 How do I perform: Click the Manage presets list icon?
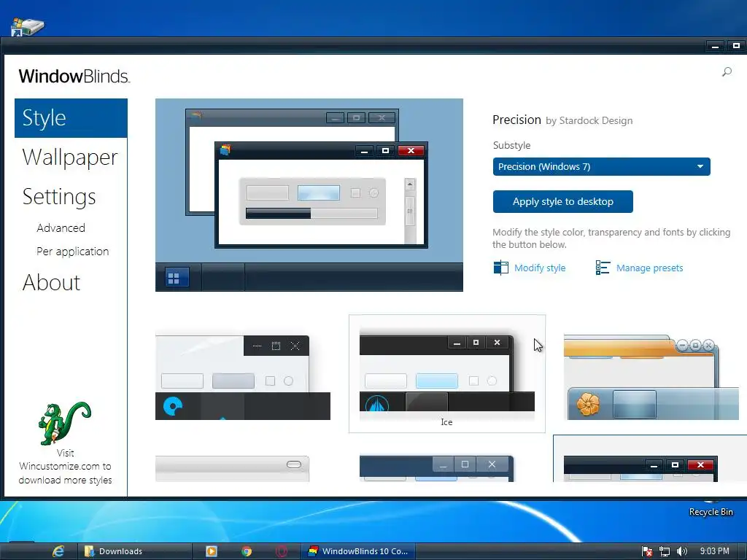603,268
